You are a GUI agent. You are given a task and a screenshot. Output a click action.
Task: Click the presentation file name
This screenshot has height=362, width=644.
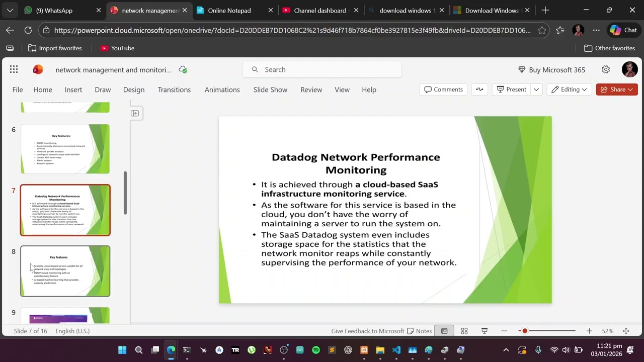pyautogui.click(x=113, y=70)
